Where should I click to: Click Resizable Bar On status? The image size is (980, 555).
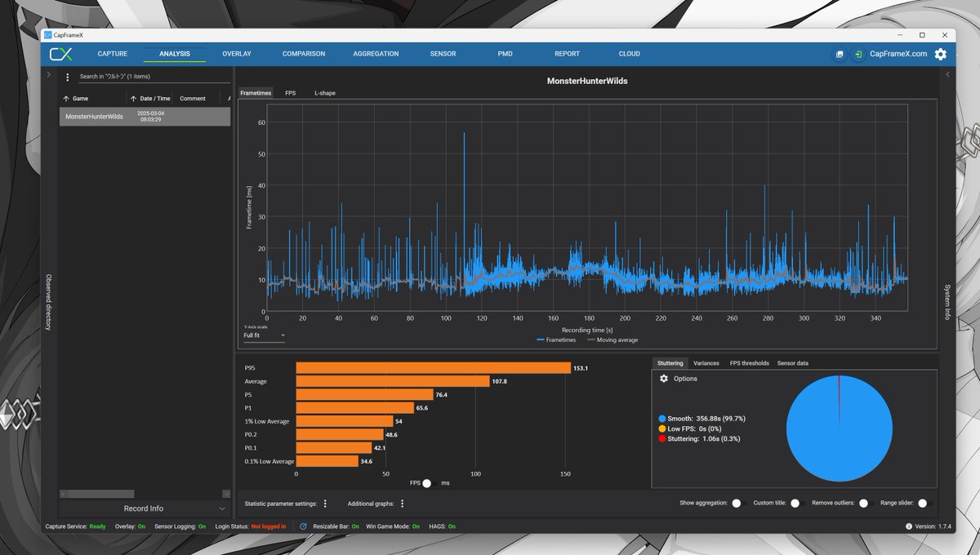[x=335, y=526]
